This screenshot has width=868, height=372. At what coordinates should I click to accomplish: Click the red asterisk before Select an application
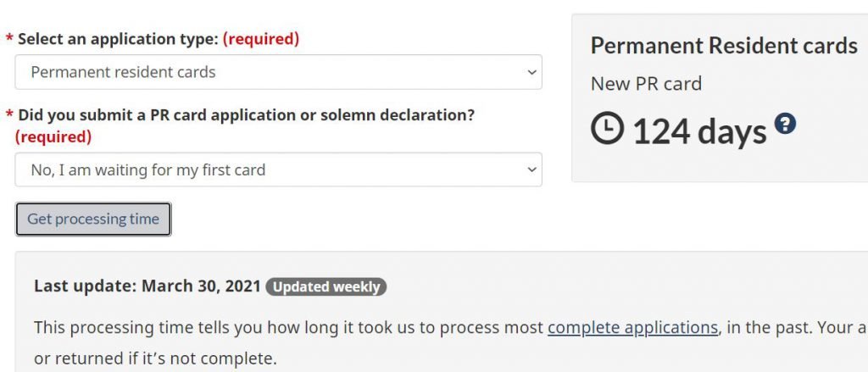[9, 37]
